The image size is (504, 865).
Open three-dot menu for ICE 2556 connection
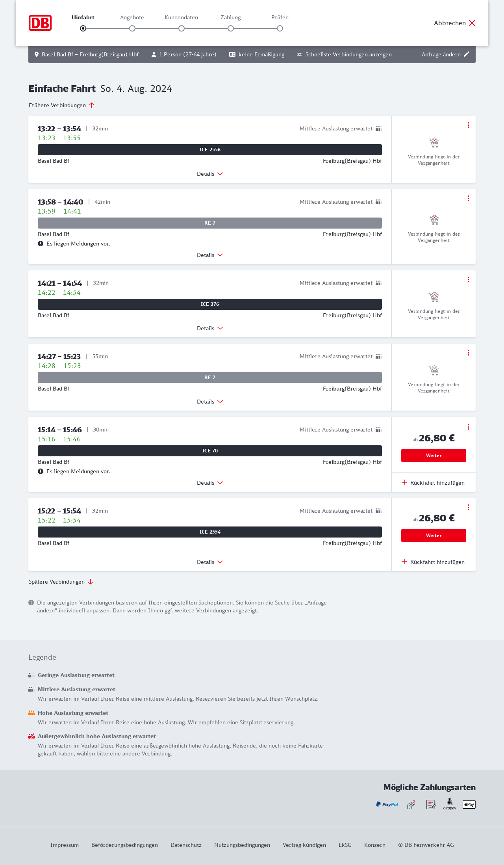coord(468,125)
